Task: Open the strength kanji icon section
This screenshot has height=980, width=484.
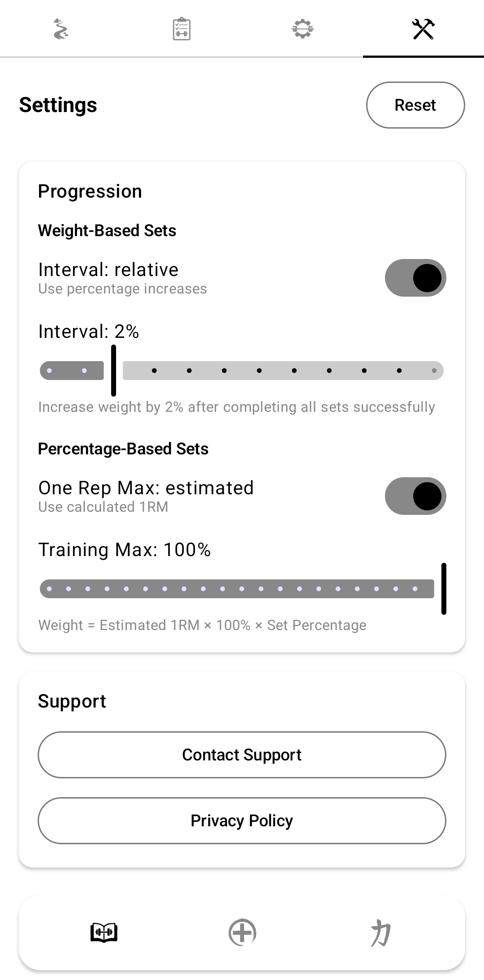Action: [x=380, y=933]
